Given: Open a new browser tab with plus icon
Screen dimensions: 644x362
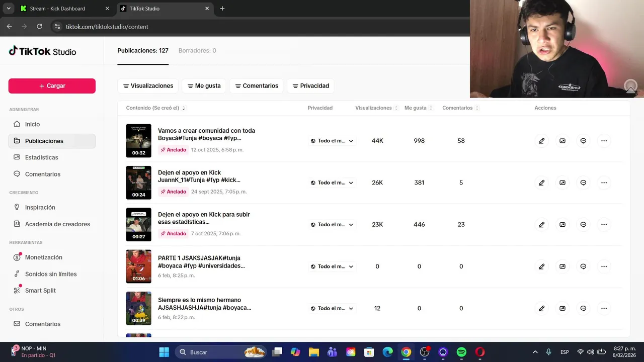Looking at the screenshot, I should pos(222,9).
